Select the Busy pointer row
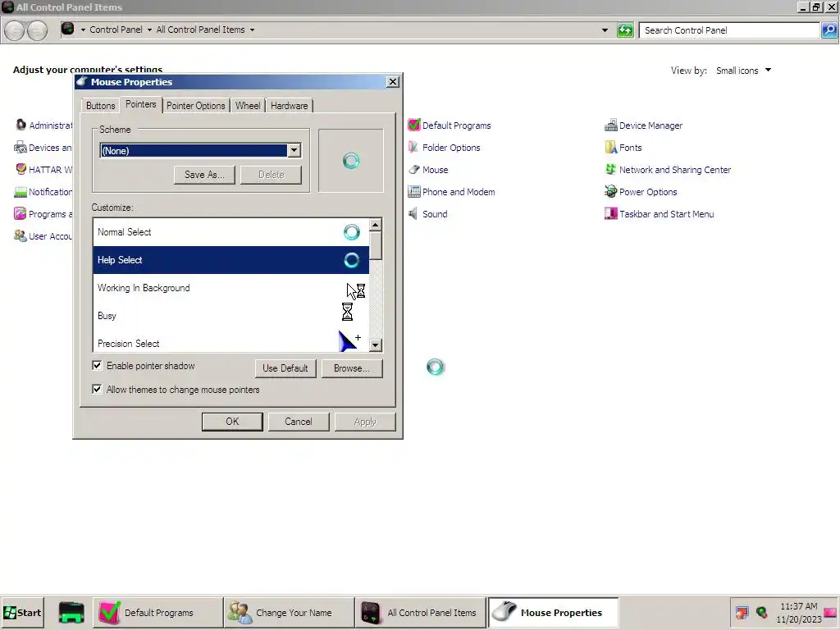840x630 pixels. click(231, 316)
